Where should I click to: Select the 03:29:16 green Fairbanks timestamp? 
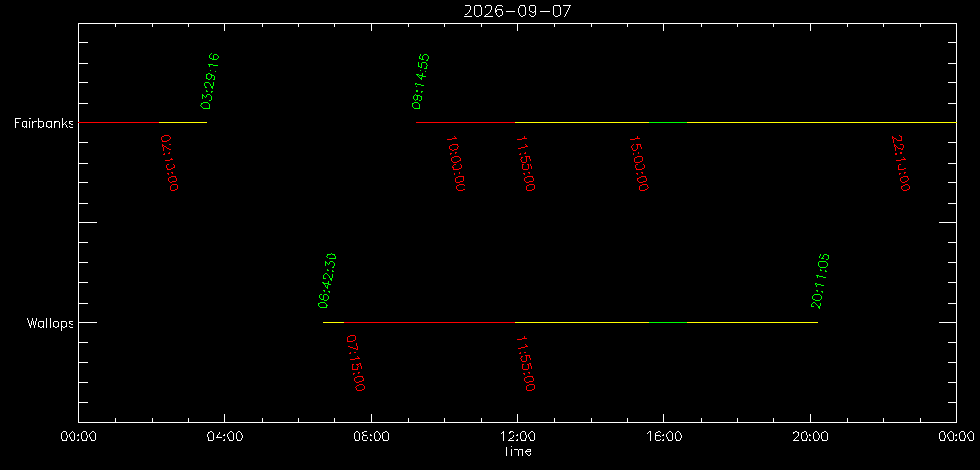210,81
